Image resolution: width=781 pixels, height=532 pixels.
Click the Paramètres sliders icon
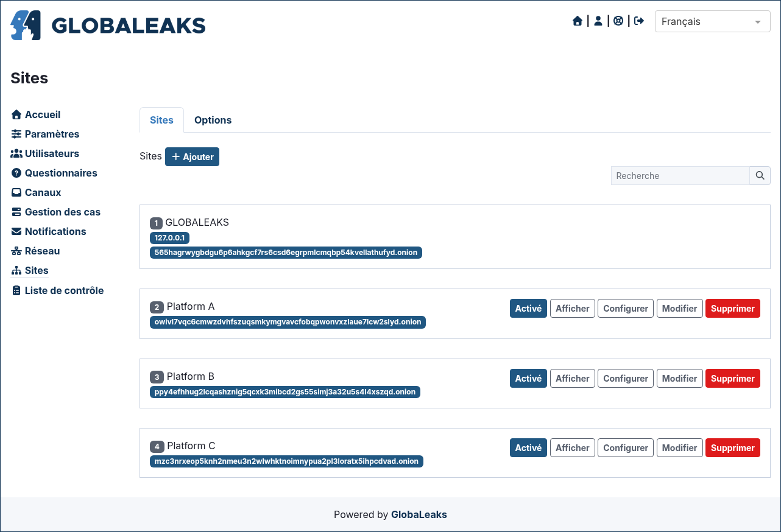click(x=16, y=134)
